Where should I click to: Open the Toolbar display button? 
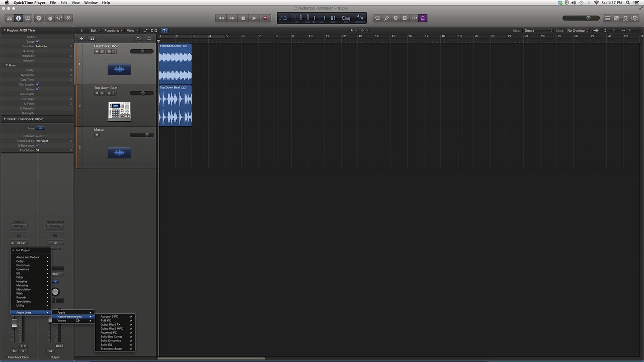click(x=28, y=18)
